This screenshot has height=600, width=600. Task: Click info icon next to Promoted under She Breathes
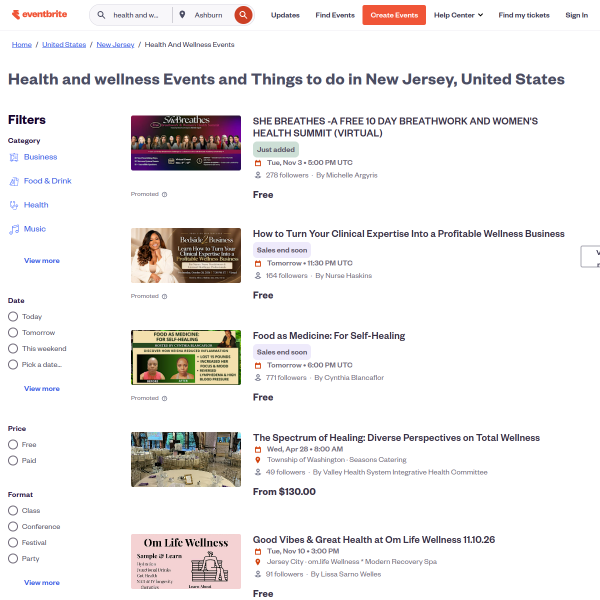[165, 194]
